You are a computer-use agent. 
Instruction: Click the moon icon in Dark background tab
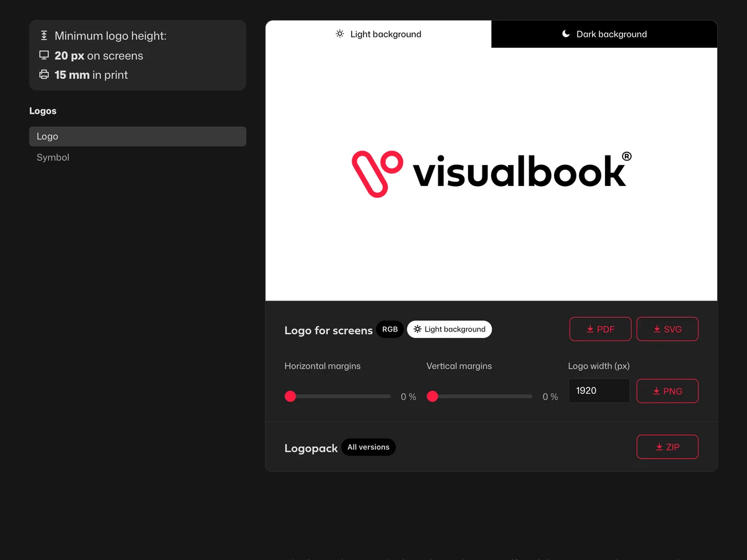(x=566, y=34)
